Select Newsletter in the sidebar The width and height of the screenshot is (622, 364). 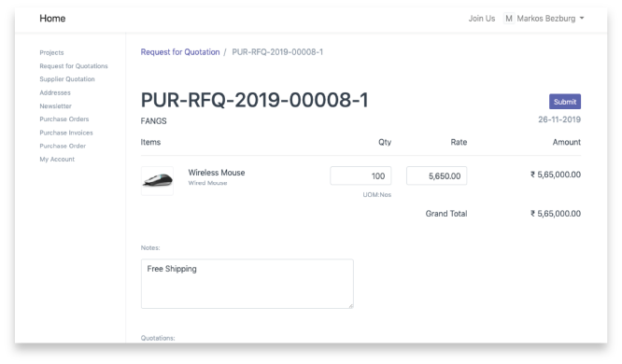point(55,105)
